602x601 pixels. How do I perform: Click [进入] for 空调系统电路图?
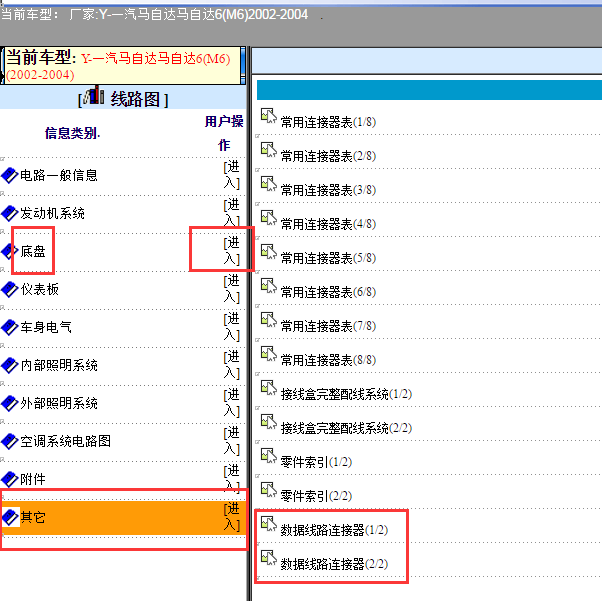232,440
